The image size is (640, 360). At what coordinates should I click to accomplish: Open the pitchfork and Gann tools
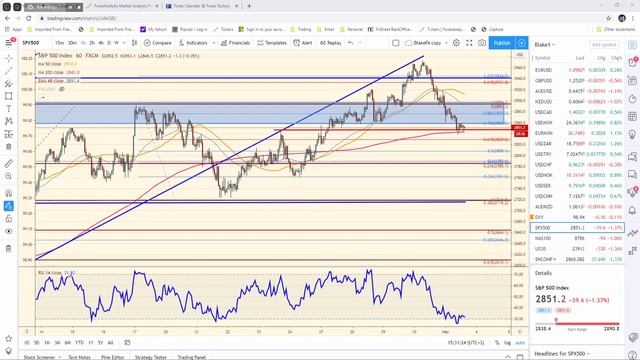[9, 84]
